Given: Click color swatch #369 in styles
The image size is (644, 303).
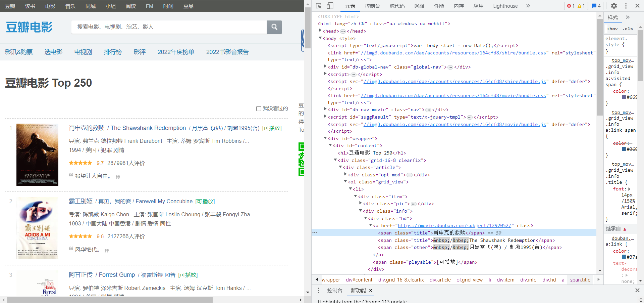Looking at the screenshot, I should click(624, 149).
